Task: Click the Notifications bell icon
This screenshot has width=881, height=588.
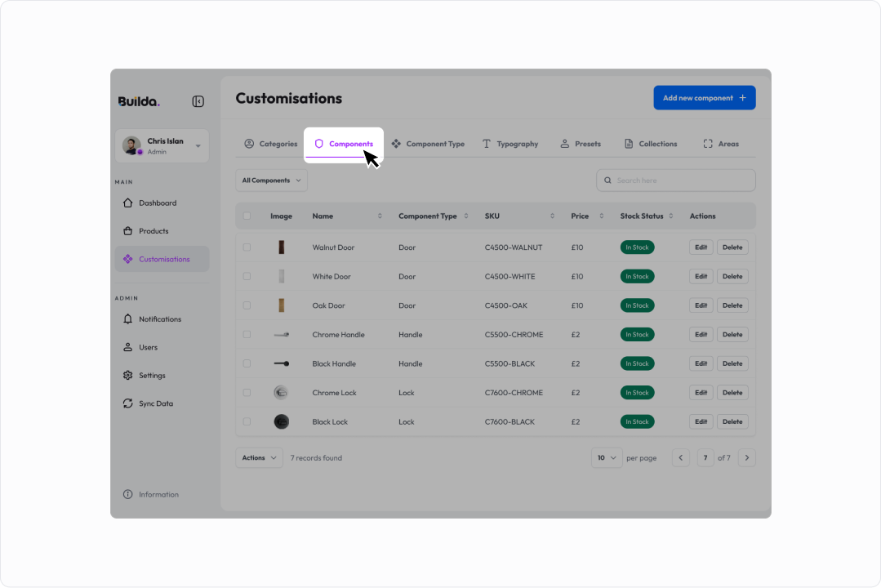Action: point(128,319)
